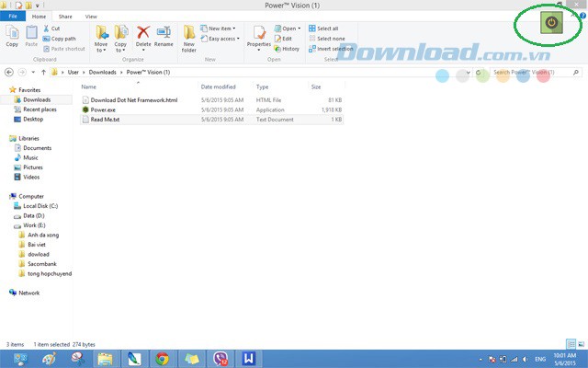Screen dimensions: 588x368
Task: Open the Easy access dropdown
Action: pyautogui.click(x=224, y=39)
